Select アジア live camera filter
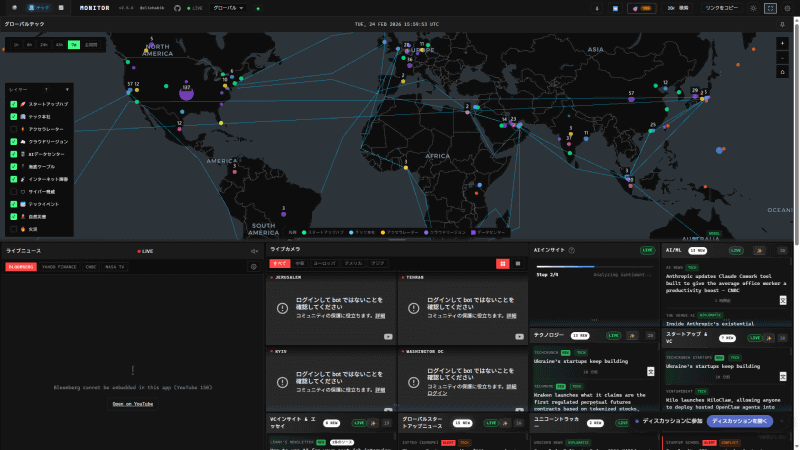800x450 pixels. (378, 263)
